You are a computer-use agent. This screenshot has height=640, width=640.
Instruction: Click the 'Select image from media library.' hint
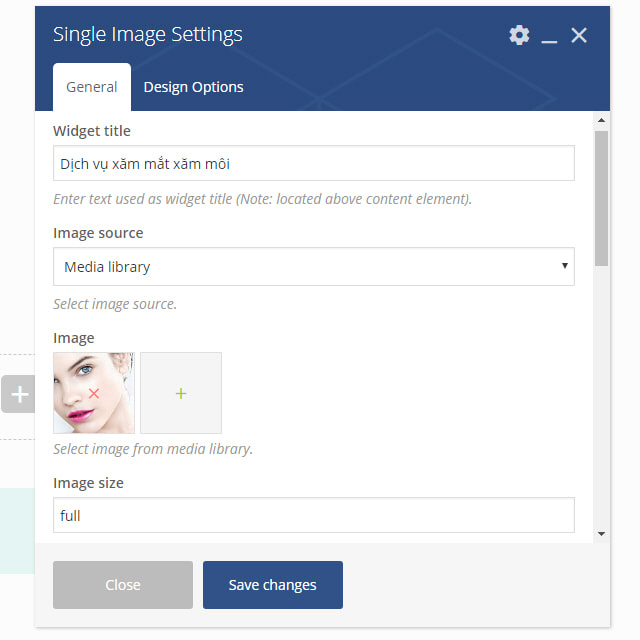153,449
